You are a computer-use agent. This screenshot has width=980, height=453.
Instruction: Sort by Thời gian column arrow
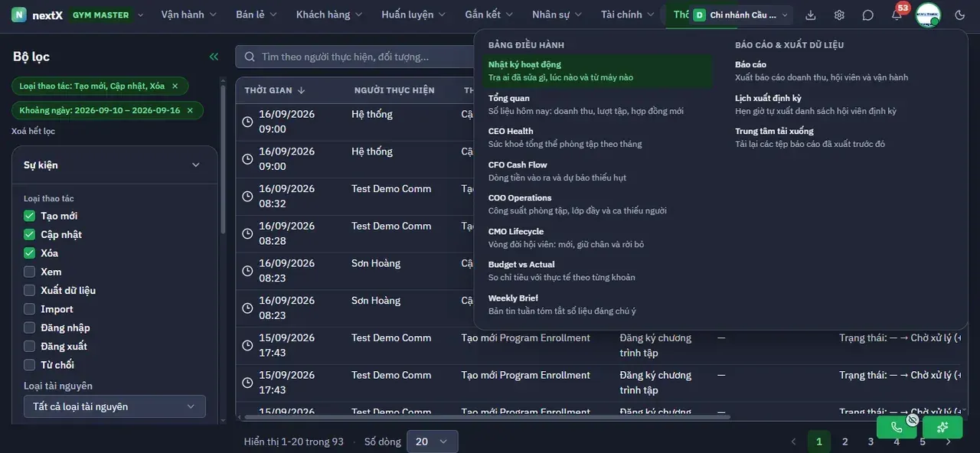302,90
